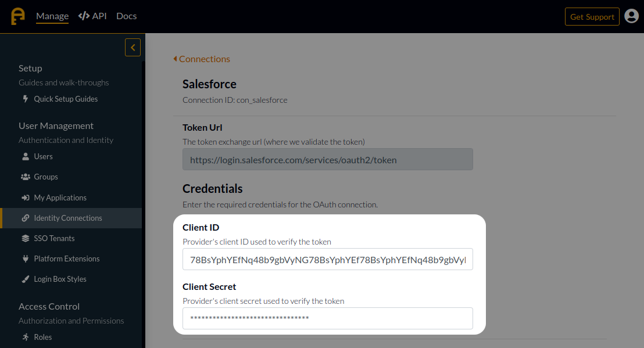Screen dimensions: 644x348
Task: Click the Frontegg logo in top bar
Action: click(17, 16)
